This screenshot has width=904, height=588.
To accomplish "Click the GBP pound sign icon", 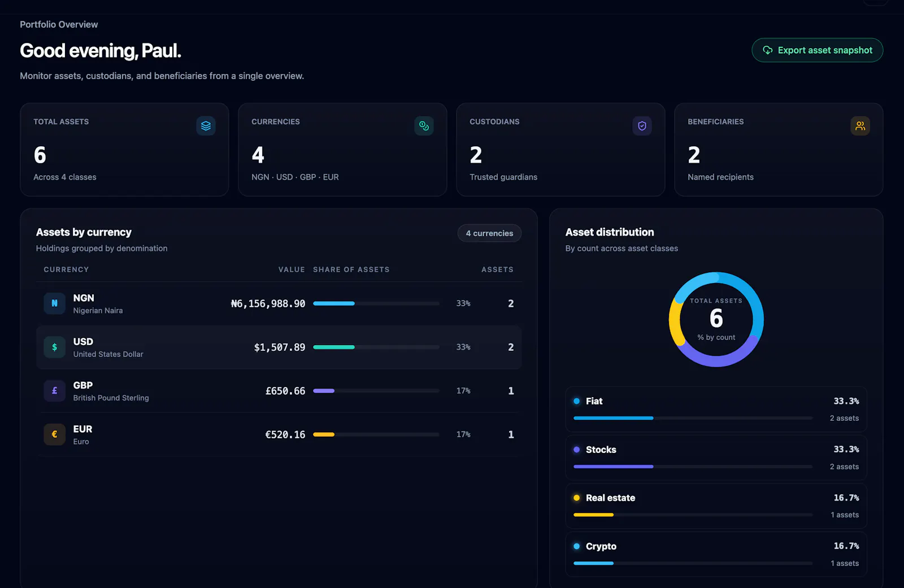I will click(x=55, y=391).
